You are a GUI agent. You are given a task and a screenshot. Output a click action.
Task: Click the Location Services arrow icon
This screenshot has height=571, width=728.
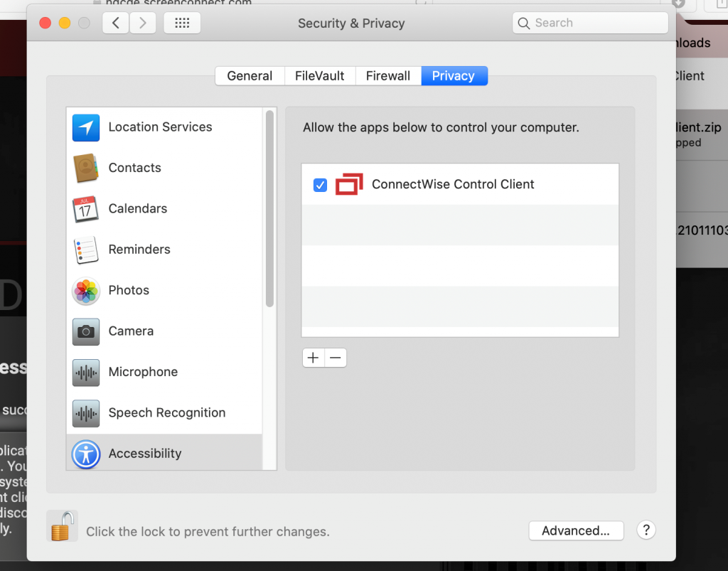[x=86, y=127]
